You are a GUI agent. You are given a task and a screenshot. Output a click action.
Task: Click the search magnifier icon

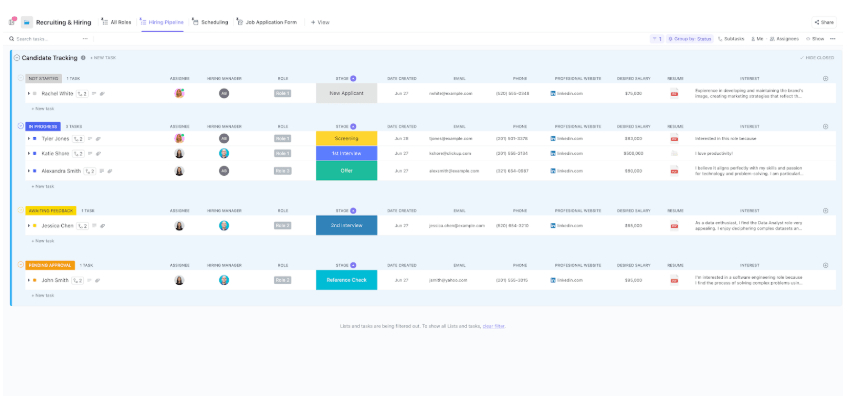click(x=12, y=39)
